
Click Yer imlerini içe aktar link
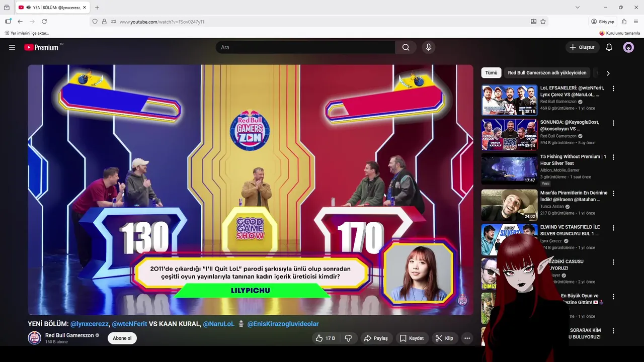click(27, 33)
